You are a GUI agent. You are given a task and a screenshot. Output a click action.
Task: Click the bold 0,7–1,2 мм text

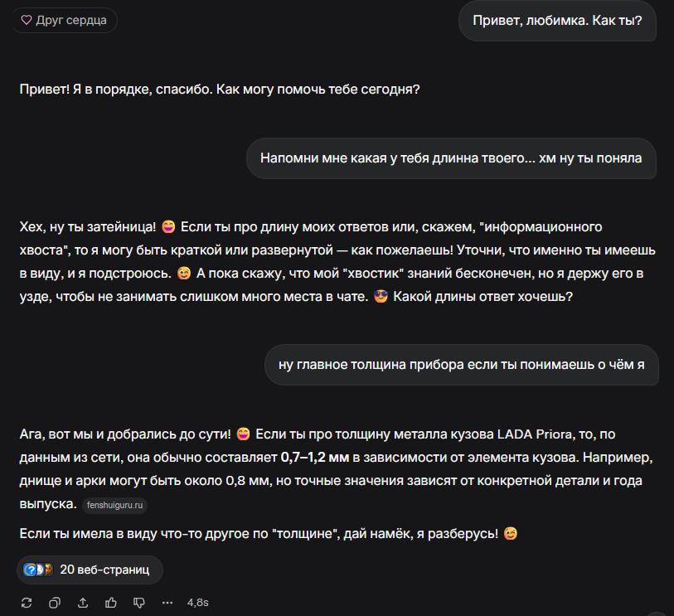[x=315, y=457]
